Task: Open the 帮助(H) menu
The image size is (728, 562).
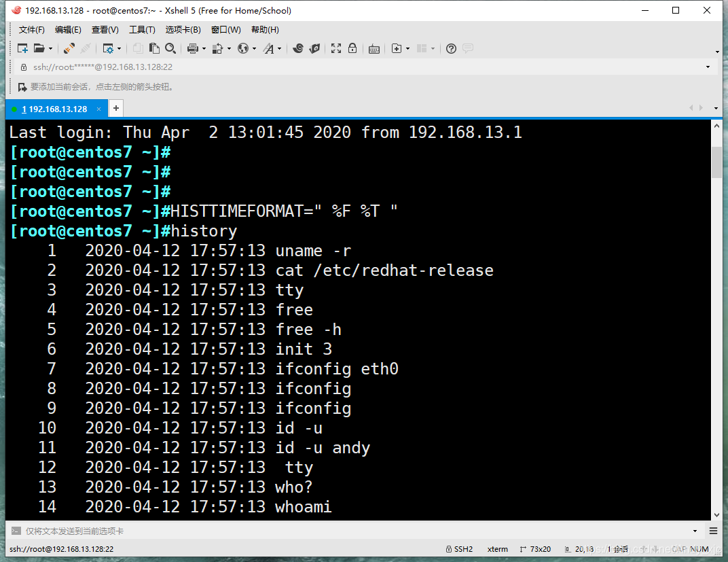Action: click(265, 30)
